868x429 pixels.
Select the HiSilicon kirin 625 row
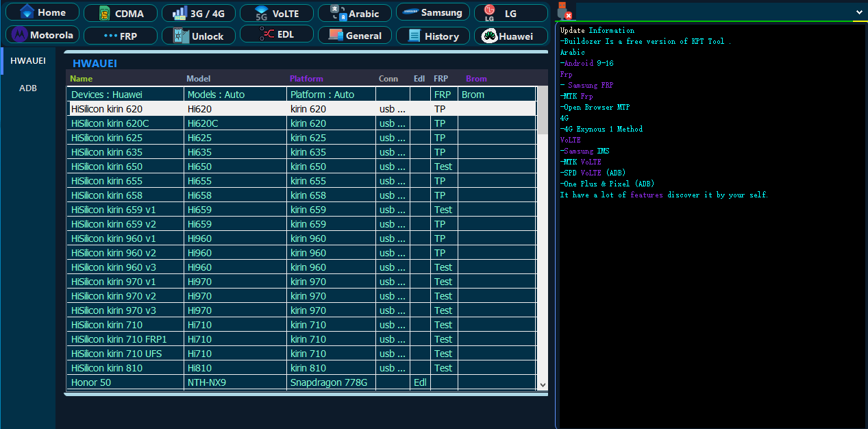tap(301, 138)
